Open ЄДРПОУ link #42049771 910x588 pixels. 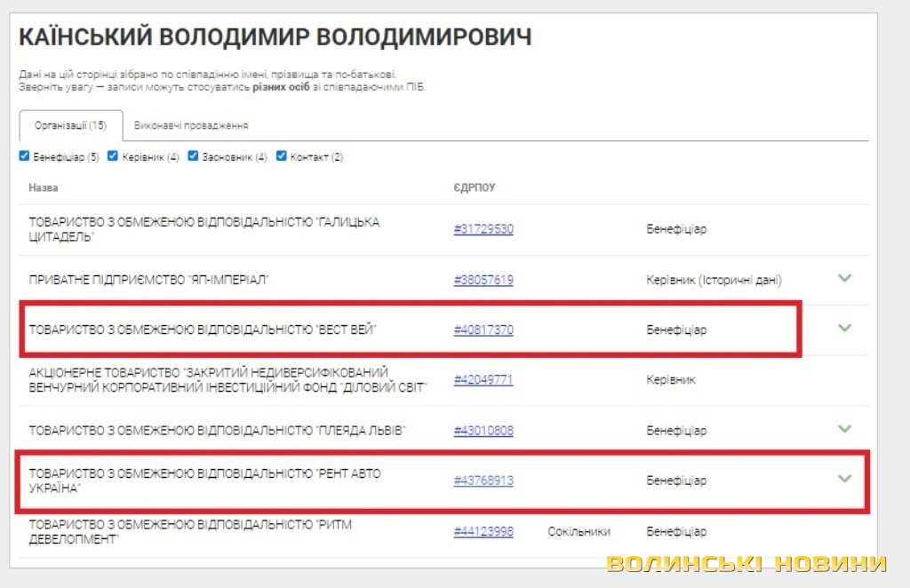click(483, 380)
